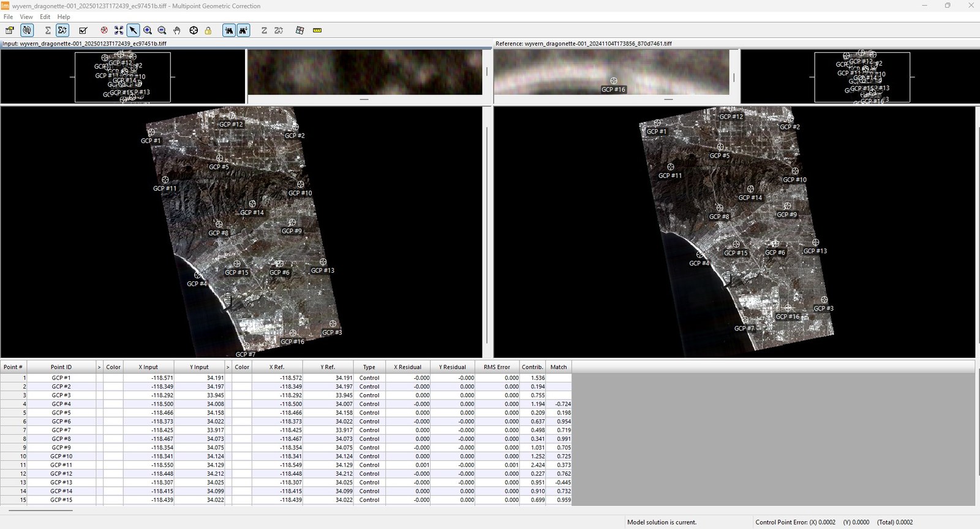Click the multi-window layout icon
This screenshot has height=529, width=980.
point(300,30)
